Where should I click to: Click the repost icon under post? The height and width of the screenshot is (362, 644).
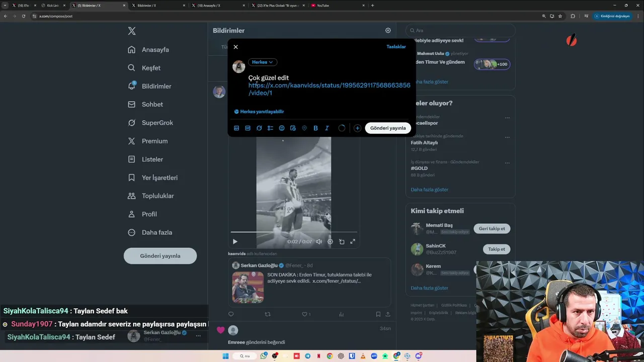[268, 314]
